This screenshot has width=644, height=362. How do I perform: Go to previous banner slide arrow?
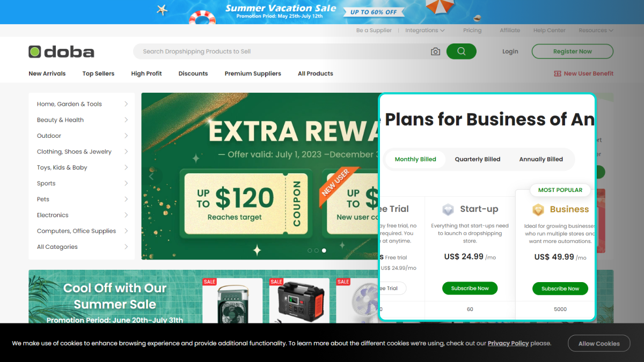(151, 176)
